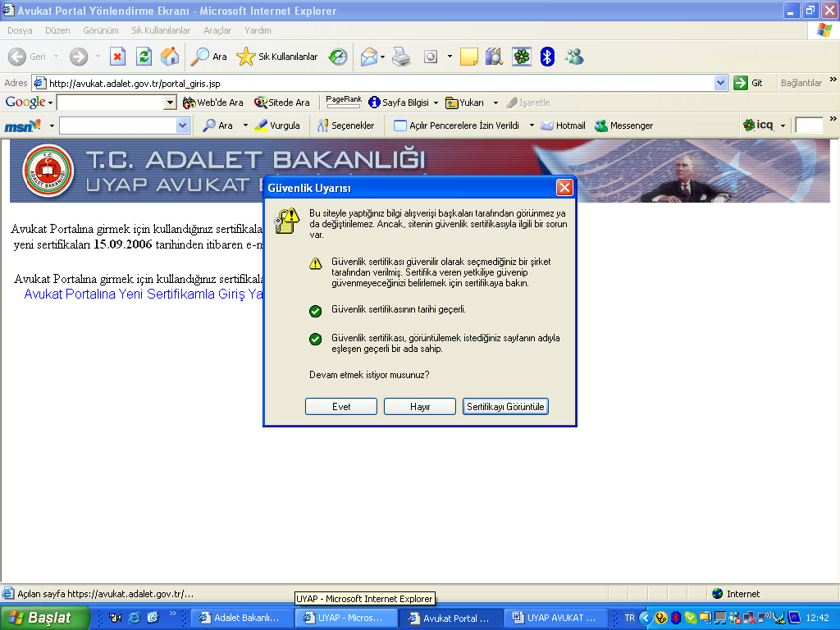Click the Git (Go) button
840x630 pixels.
[x=748, y=83]
